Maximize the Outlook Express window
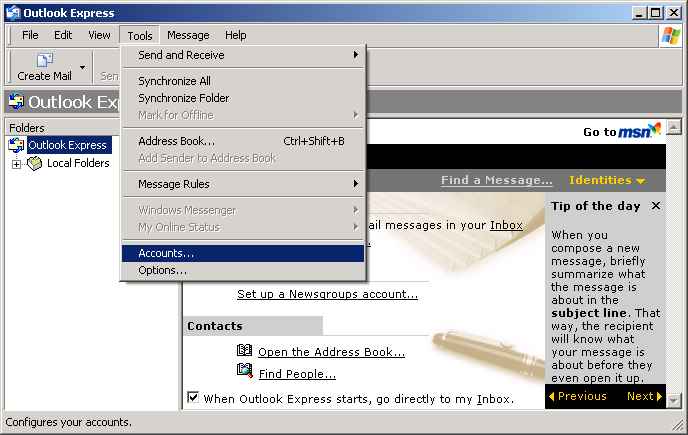Image resolution: width=688 pixels, height=435 pixels. point(656,13)
